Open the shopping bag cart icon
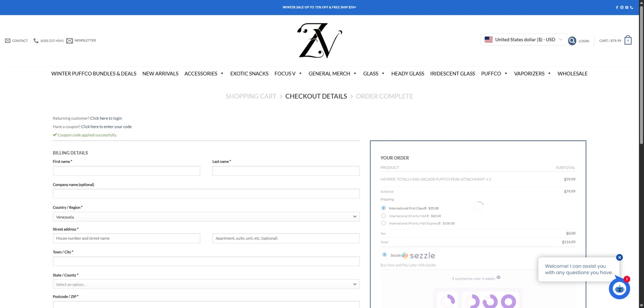Viewport: 644px width, 308px height. pyautogui.click(x=628, y=40)
